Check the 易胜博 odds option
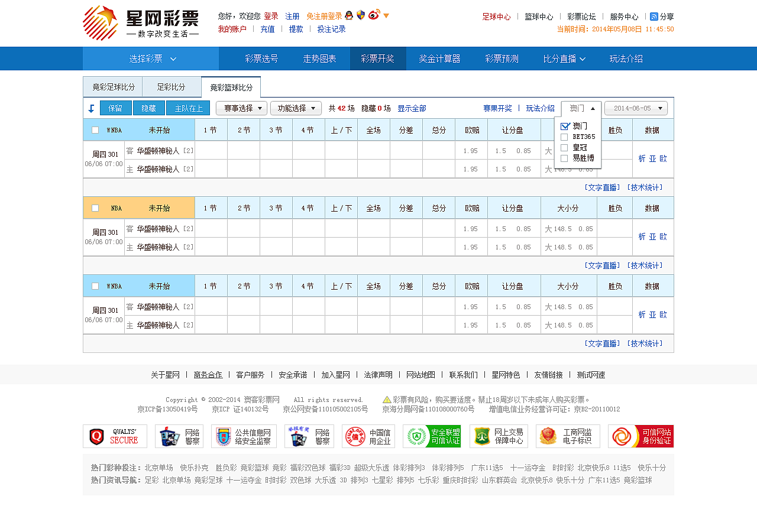The height and width of the screenshot is (532, 757). point(564,158)
